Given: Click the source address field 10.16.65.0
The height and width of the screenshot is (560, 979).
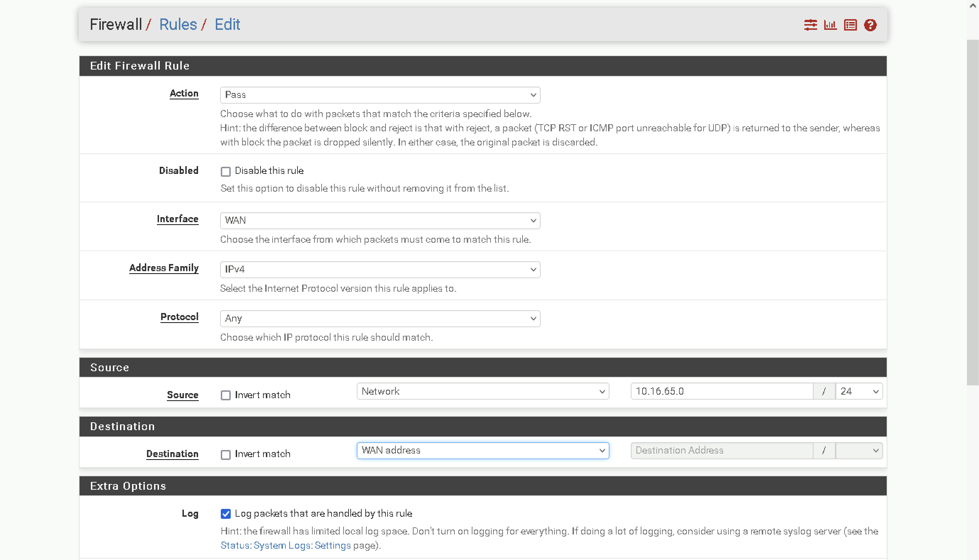Looking at the screenshot, I should [721, 391].
